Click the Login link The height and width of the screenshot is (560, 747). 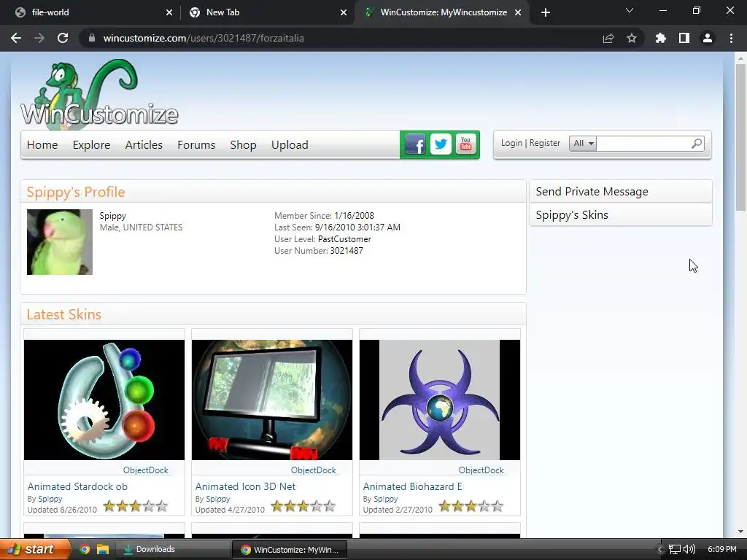[x=511, y=143]
